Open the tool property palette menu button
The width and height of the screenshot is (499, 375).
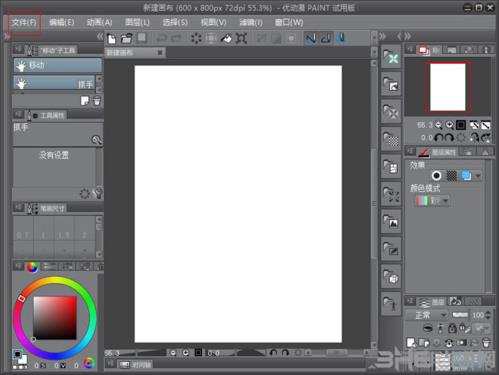pyautogui.click(x=18, y=115)
